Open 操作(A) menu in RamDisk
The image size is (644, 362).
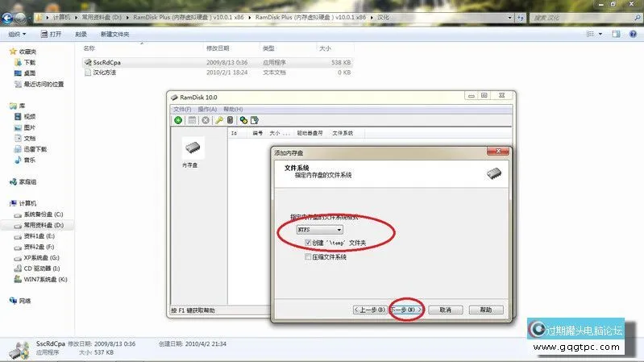tap(207, 110)
